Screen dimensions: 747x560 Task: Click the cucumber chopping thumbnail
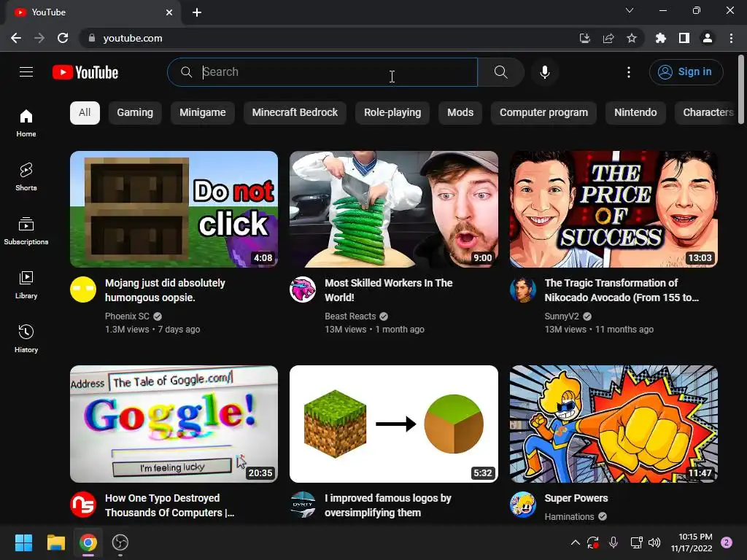(x=393, y=209)
